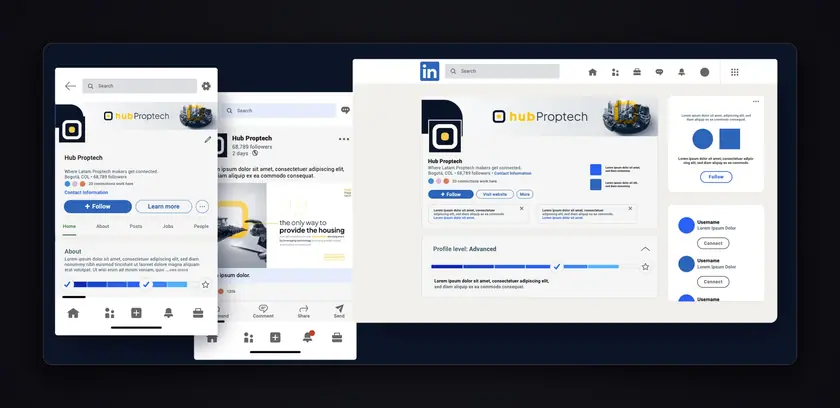Open the post image in middle mobile screen
The height and width of the screenshot is (408, 840).
pos(285,225)
